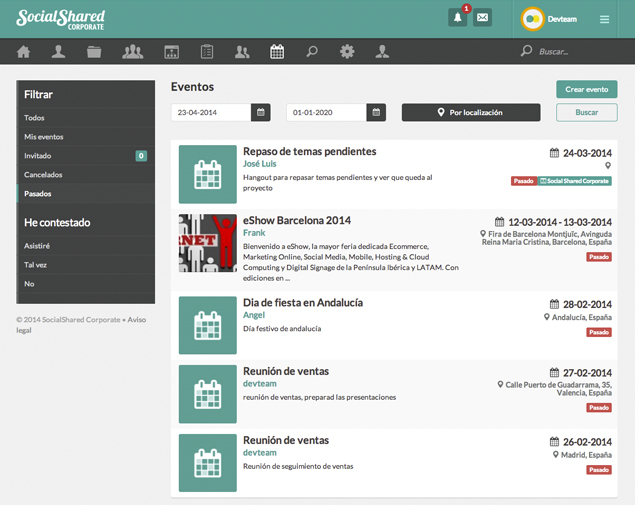Open the hamburger menu in header

coord(604,19)
